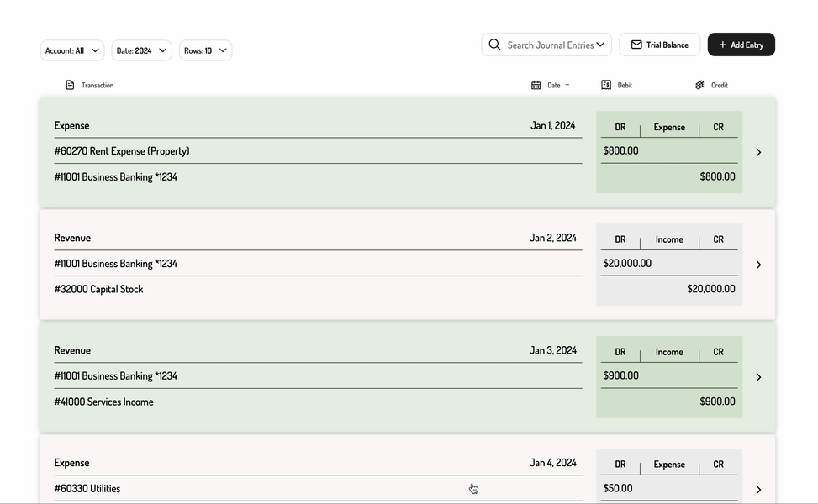
Task: Click the $50.00 debit amount
Action: pos(618,488)
